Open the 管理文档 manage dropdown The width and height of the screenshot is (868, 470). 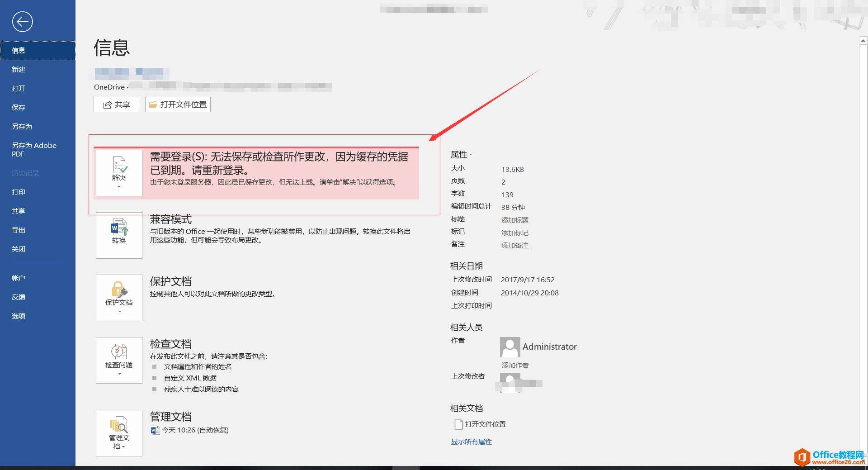tap(119, 433)
